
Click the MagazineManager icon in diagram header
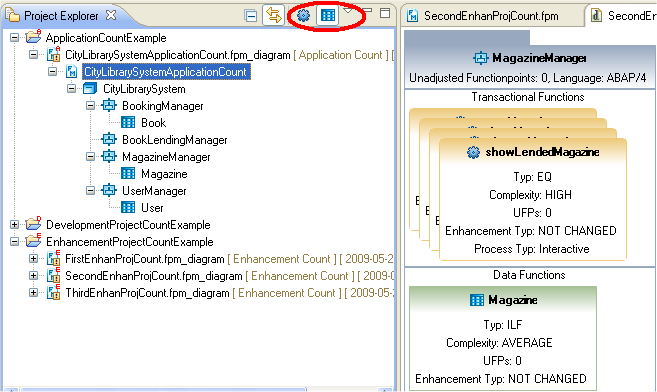pos(481,58)
